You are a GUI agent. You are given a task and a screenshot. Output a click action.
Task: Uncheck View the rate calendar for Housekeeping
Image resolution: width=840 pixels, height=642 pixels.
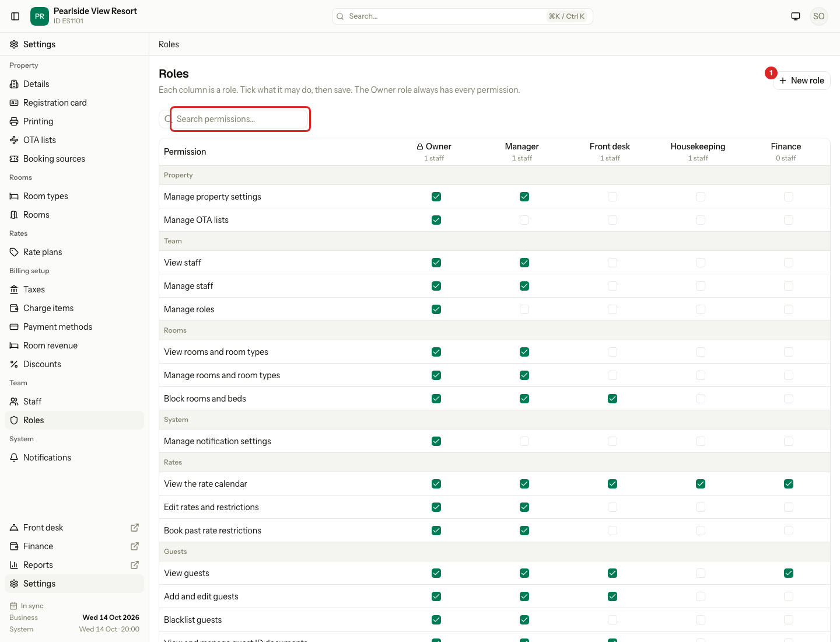pyautogui.click(x=701, y=484)
